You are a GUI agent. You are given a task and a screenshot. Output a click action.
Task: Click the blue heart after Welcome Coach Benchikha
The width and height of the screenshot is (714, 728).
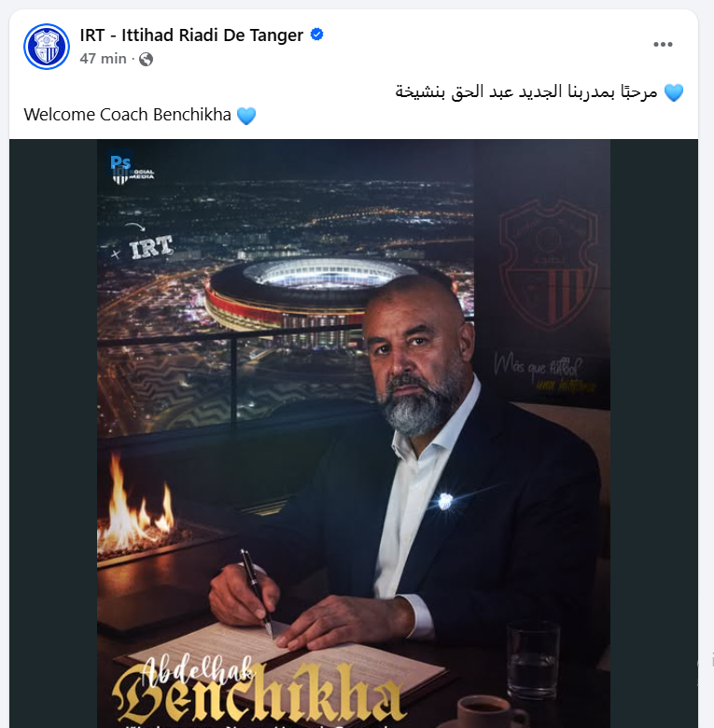coord(246,116)
